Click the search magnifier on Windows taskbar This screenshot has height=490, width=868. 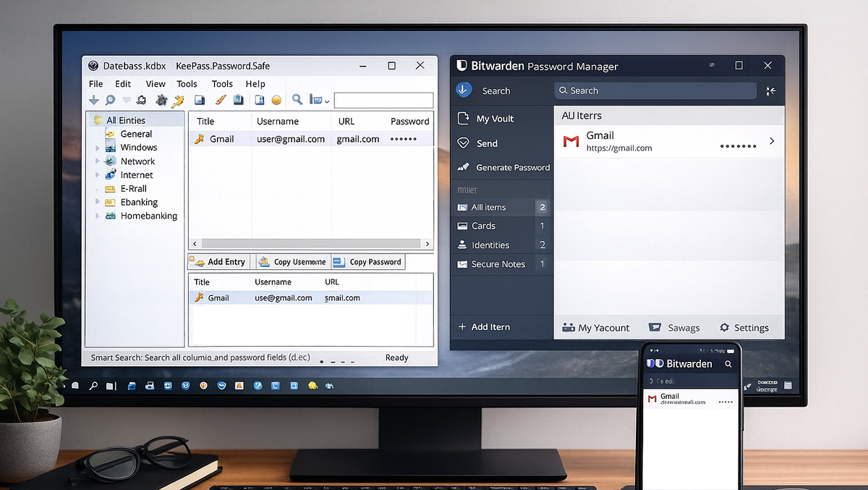[93, 386]
